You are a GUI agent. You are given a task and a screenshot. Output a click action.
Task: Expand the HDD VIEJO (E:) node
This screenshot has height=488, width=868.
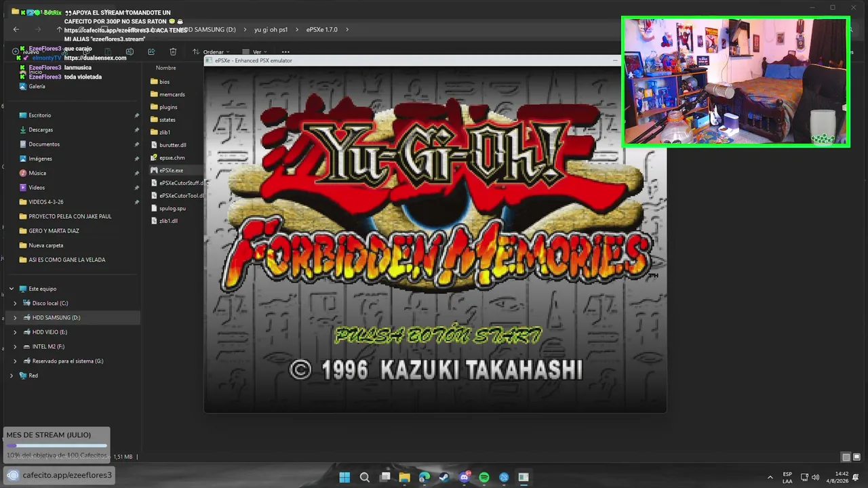tap(16, 332)
